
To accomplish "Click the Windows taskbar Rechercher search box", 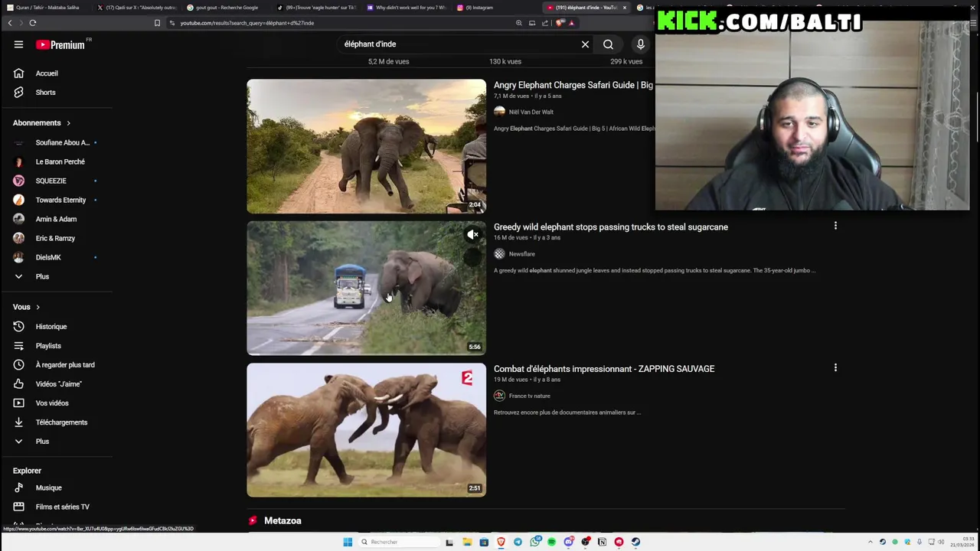I will [x=398, y=542].
